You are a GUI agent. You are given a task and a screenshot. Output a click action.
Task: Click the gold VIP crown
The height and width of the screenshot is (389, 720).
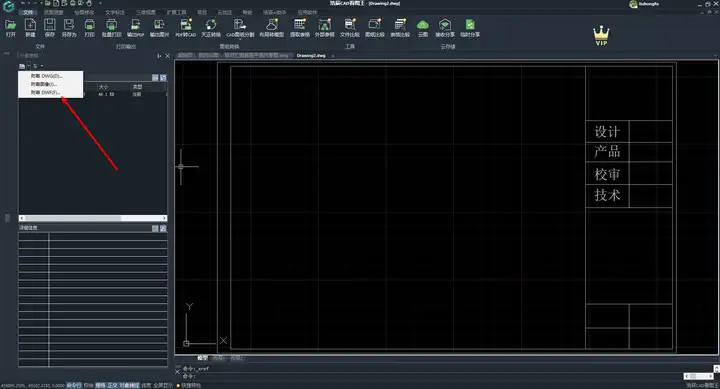pos(601,35)
